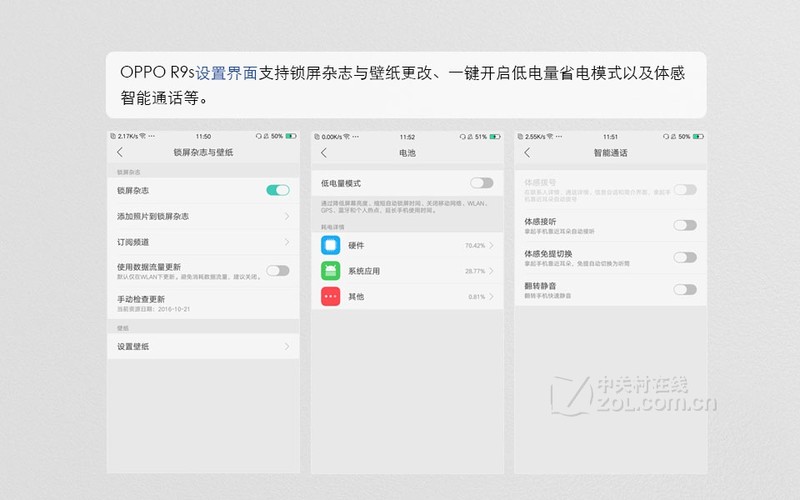Enable 体感免提切换 switch
The width and height of the screenshot is (800, 500).
(685, 257)
